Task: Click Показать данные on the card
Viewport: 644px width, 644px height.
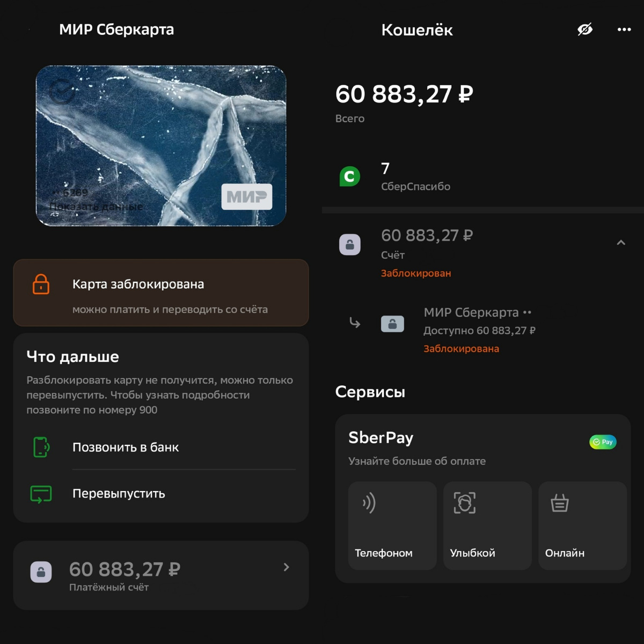Action: 96,207
